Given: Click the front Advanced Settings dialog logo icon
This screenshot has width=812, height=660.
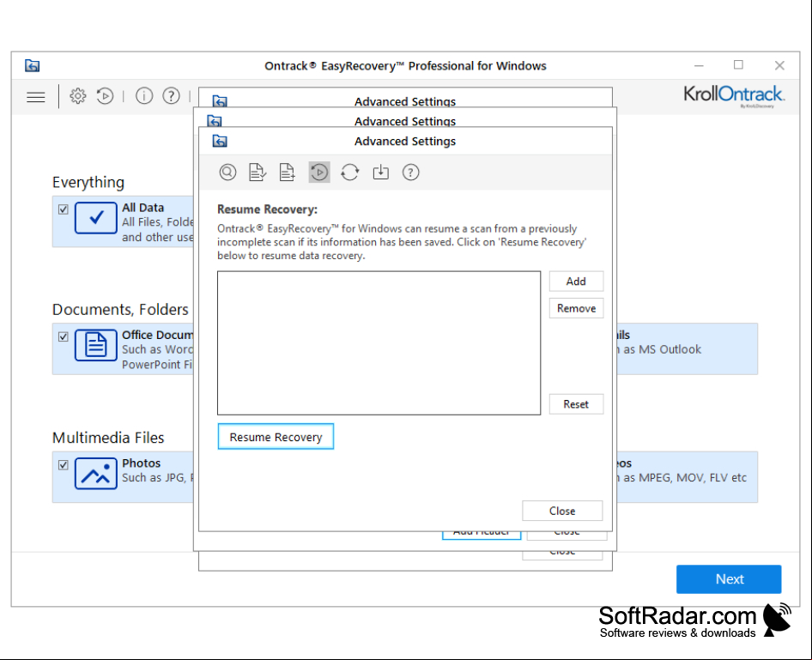Looking at the screenshot, I should pyautogui.click(x=220, y=141).
